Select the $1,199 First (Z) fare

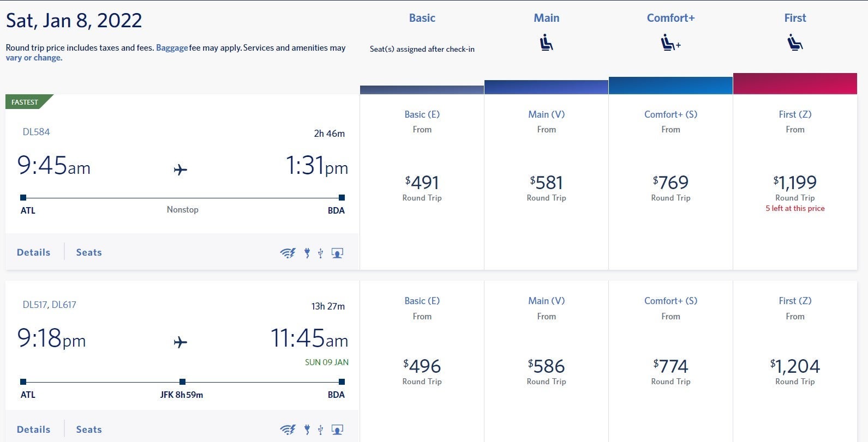(795, 183)
